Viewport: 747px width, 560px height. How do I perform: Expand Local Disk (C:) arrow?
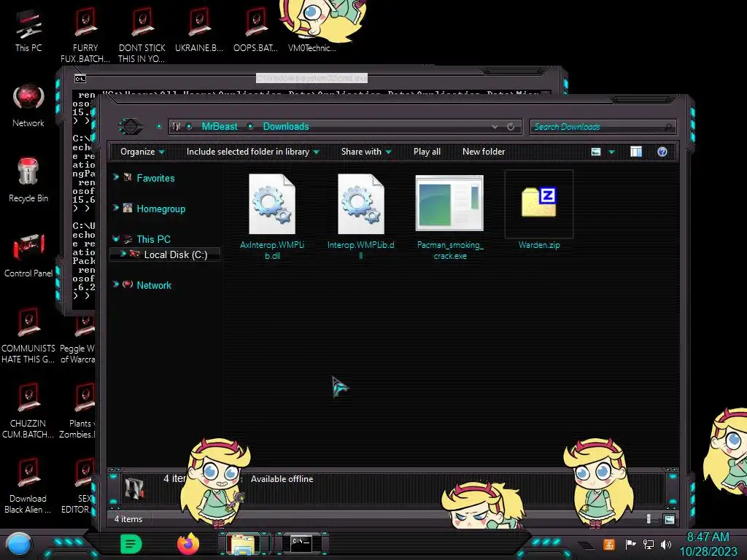123,254
